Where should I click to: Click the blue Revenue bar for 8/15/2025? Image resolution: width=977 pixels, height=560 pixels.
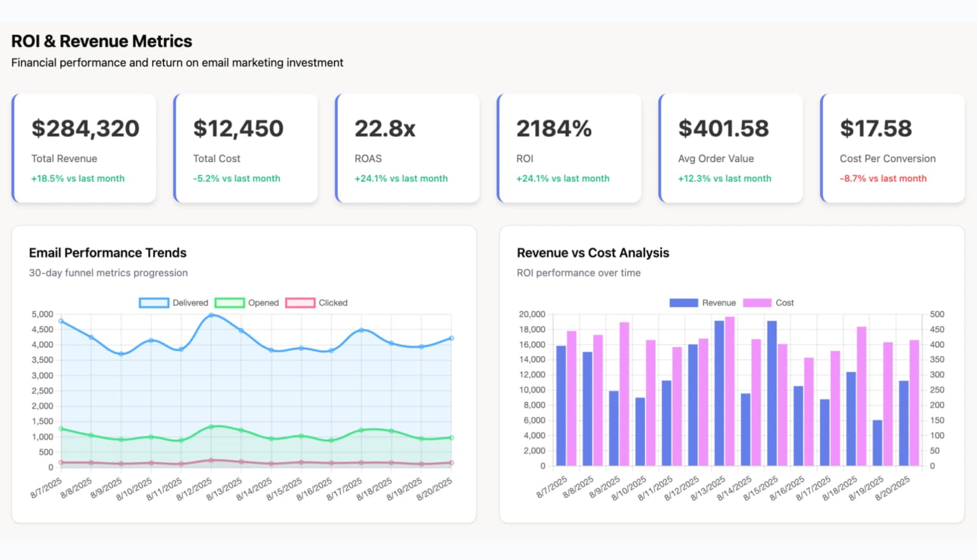coord(772,394)
